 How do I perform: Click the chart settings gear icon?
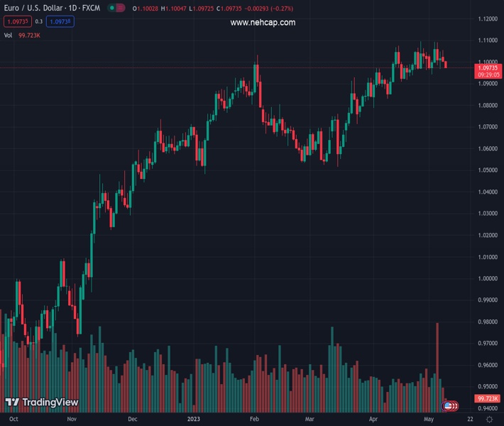pos(489,420)
